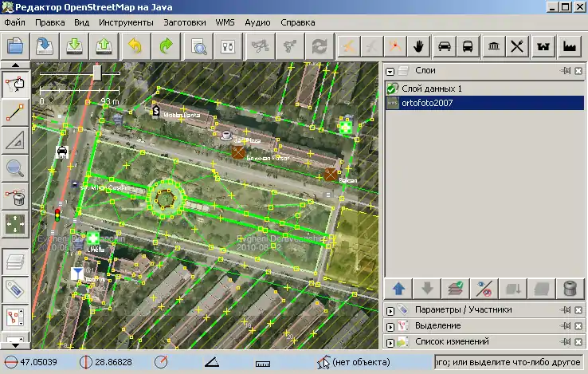
Task: Click the restaurant fork-knife preset icon
Action: point(518,45)
